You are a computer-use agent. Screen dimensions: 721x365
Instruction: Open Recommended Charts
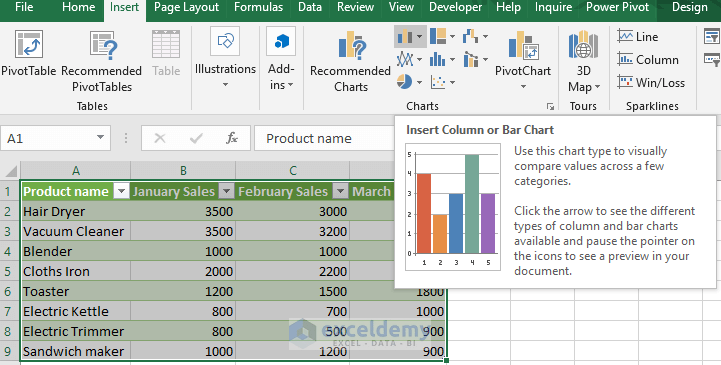(x=350, y=60)
